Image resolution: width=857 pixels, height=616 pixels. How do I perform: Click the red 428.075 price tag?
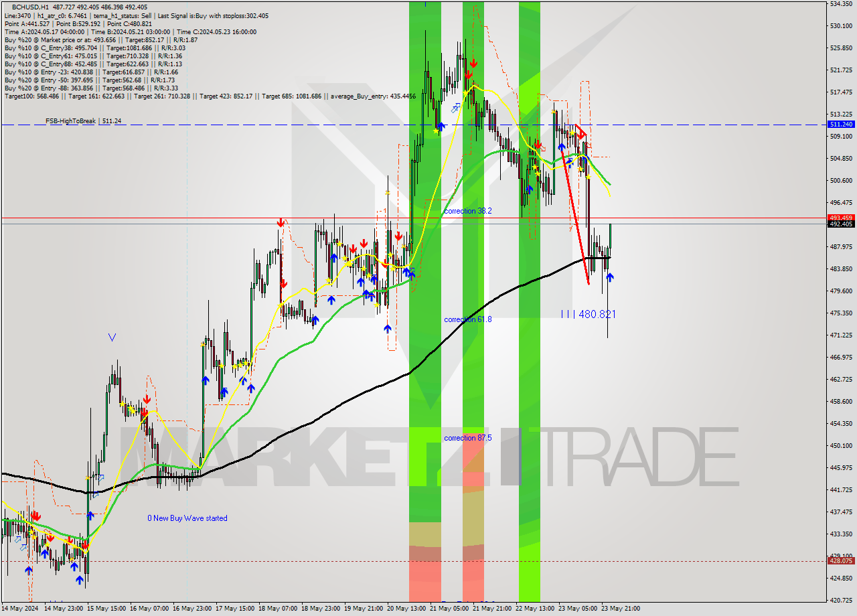tap(841, 561)
